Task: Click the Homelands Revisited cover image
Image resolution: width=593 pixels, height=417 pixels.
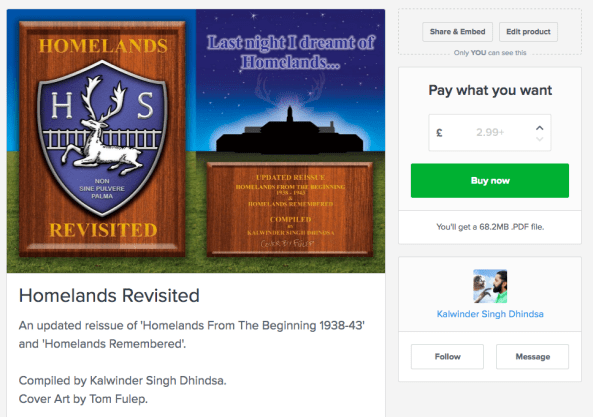Action: tap(196, 141)
